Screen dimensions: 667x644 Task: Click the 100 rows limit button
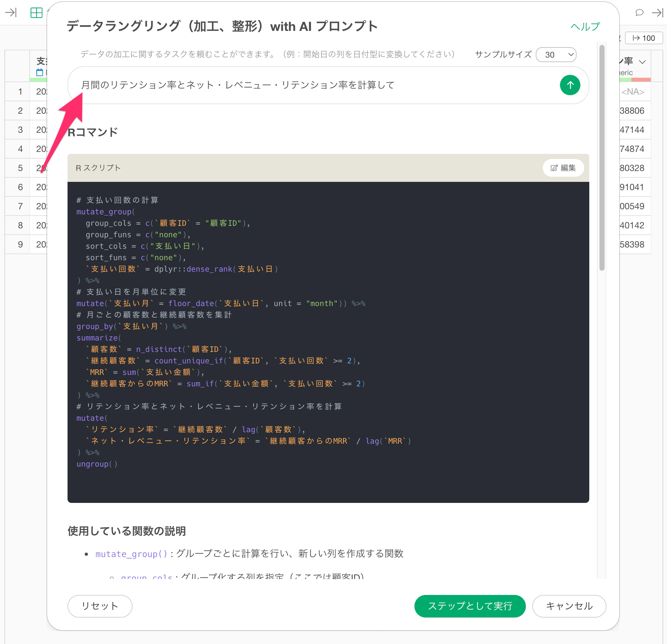click(643, 38)
